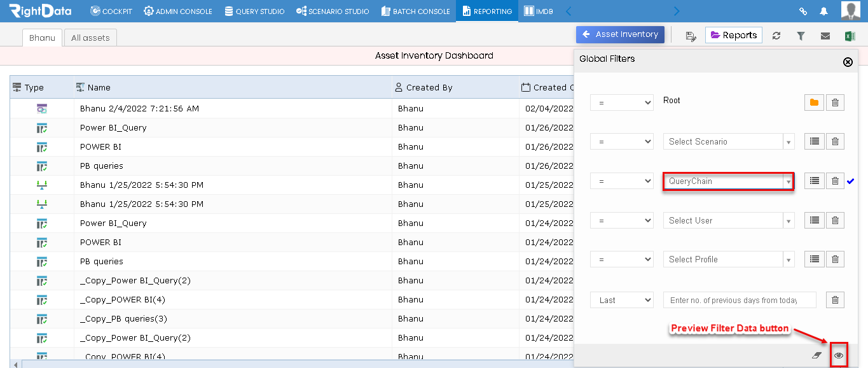868x368 pixels.
Task: Click the link icon in header
Action: (803, 11)
